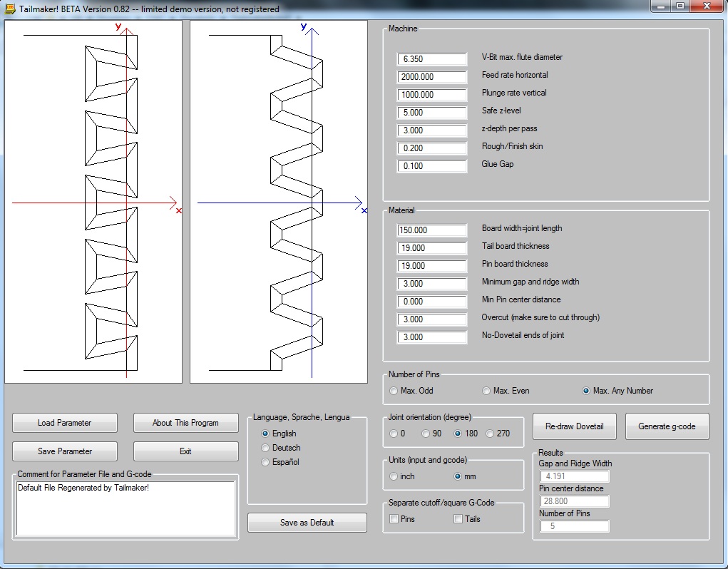728x569 pixels.
Task: Click the tail board dovetail preview drawing
Action: [93, 202]
